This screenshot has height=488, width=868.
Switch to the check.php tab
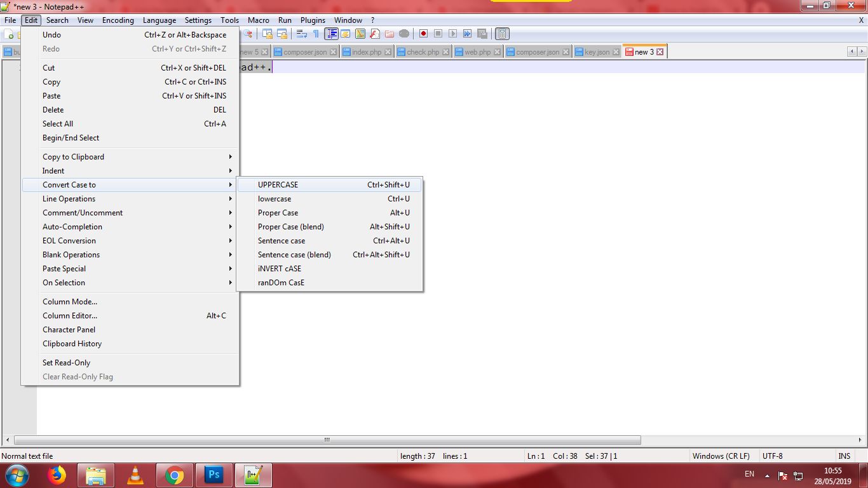(x=419, y=51)
